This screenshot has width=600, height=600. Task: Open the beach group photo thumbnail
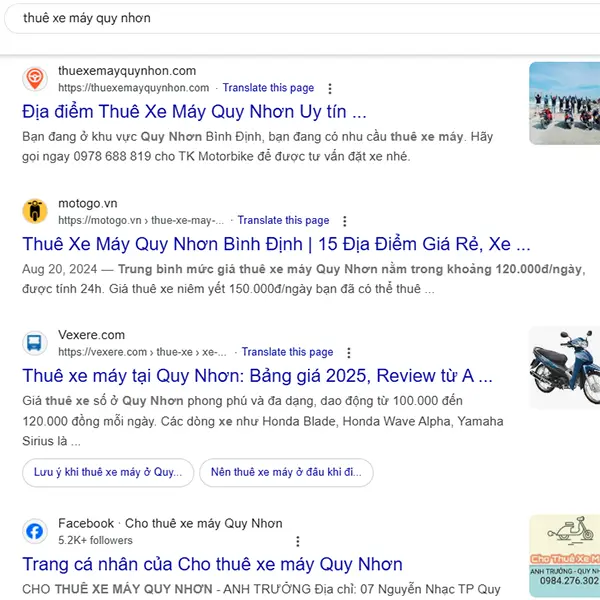pyautogui.click(x=564, y=103)
